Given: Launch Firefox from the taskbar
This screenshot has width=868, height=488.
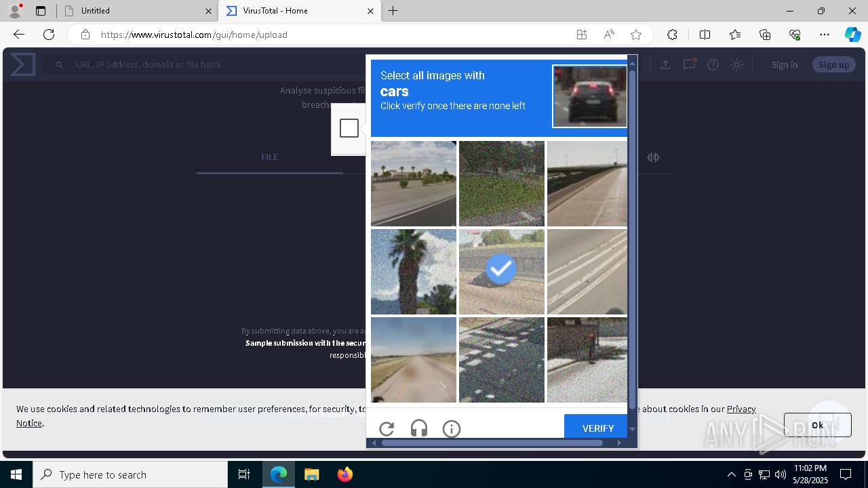Looking at the screenshot, I should 344,474.
